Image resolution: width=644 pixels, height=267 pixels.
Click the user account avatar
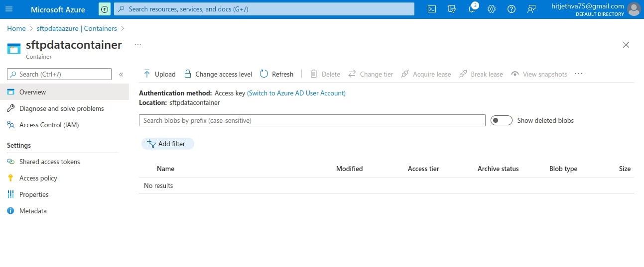click(634, 9)
